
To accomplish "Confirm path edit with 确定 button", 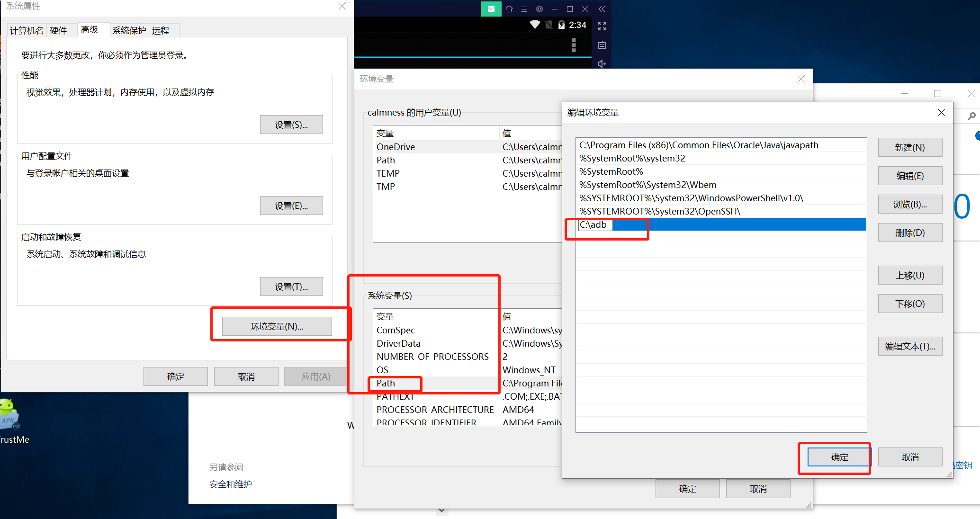I will pos(839,457).
